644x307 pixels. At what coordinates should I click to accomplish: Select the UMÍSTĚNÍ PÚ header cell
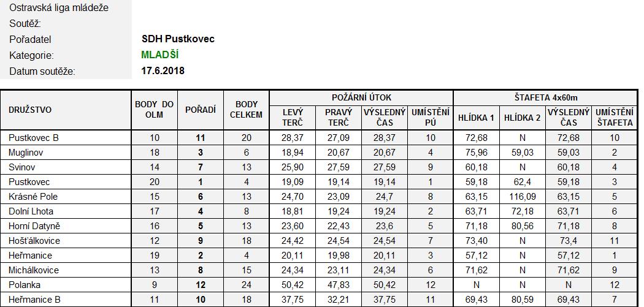430,118
